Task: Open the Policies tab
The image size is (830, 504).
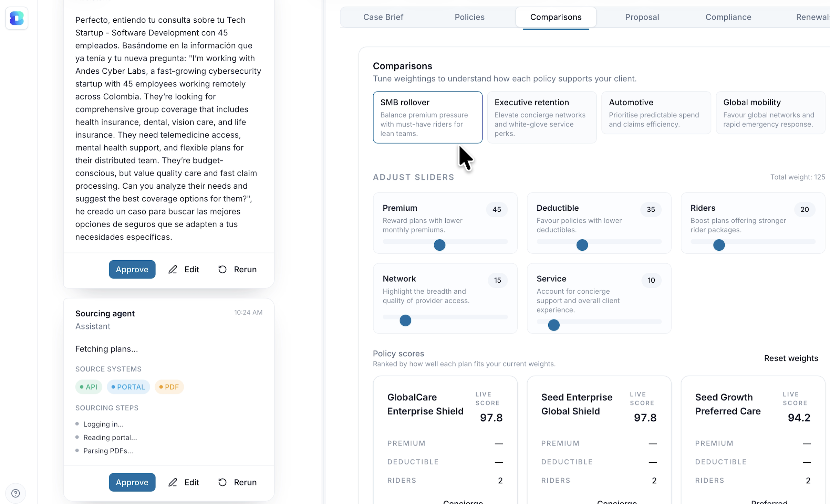Action: point(469,17)
